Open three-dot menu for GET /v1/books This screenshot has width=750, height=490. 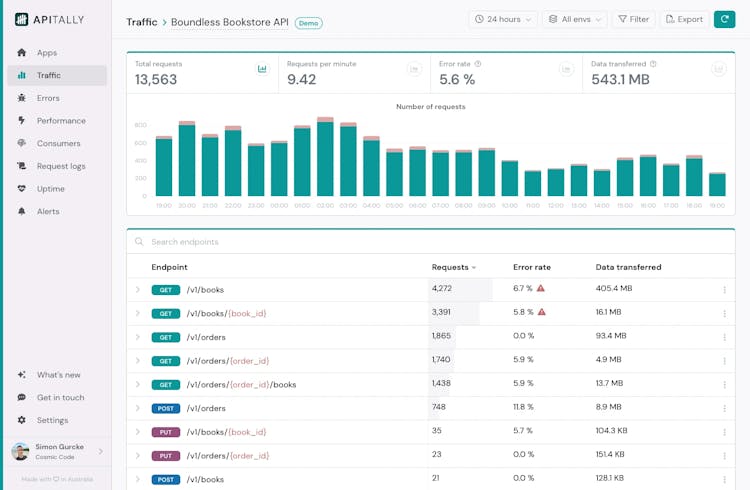(724, 290)
